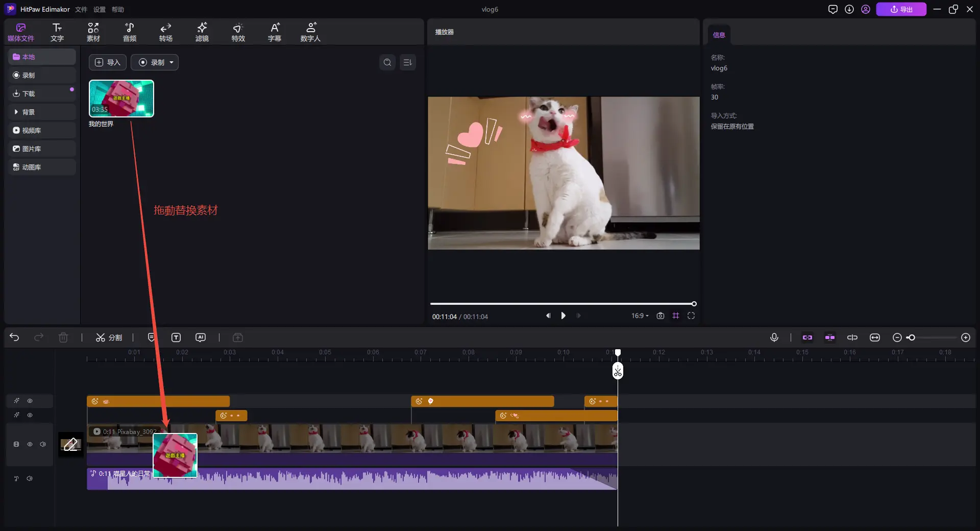The height and width of the screenshot is (531, 980).
Task: Fit timeline to window width
Action: click(x=875, y=337)
